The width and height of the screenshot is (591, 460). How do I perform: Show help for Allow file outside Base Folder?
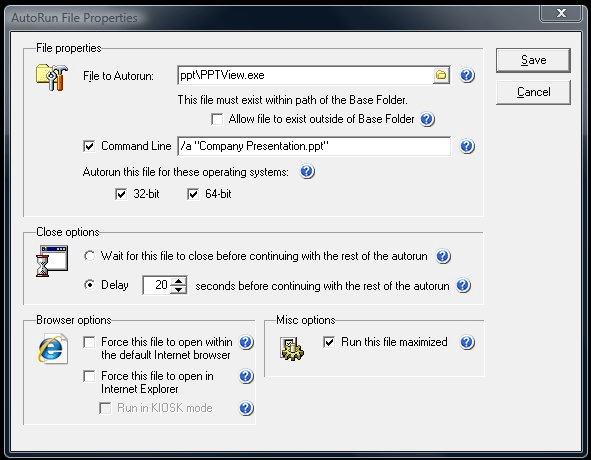click(x=427, y=119)
